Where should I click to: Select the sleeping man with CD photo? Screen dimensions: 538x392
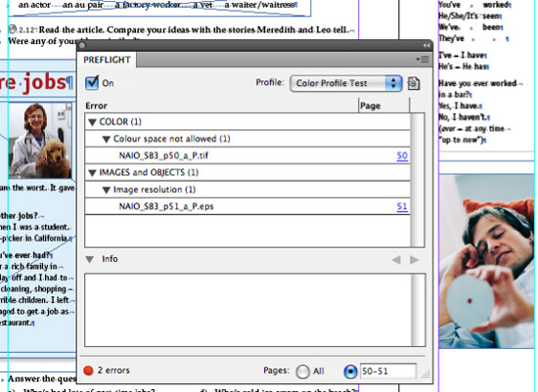coord(486,261)
